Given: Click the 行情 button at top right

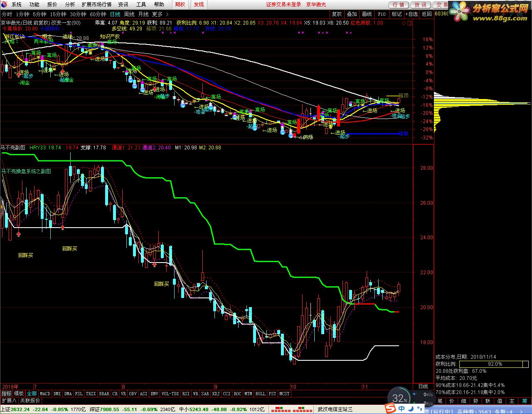Looking at the screenshot, I should pos(399,5).
